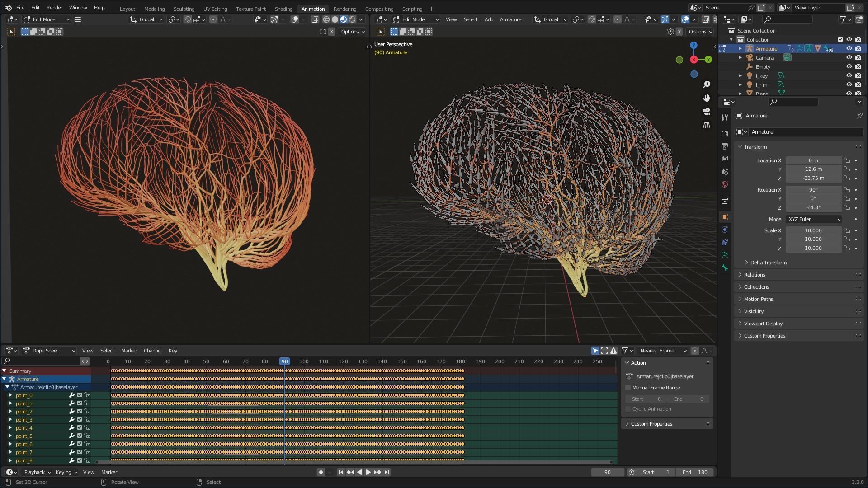Open the Nearest Frame snapping dropdown
Screen dimensions: 868x488
(662, 351)
